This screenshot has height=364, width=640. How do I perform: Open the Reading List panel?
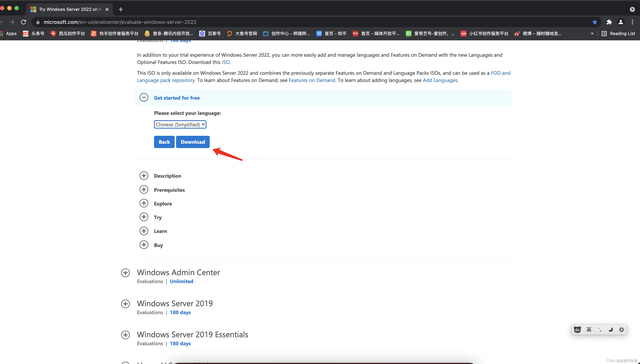[618, 34]
